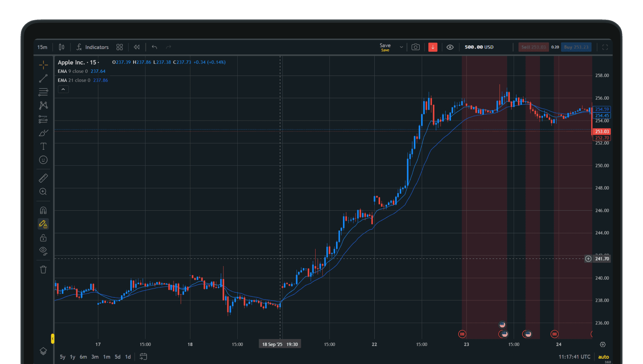Open the Save dropdown menu
This screenshot has height=364, width=643.
[x=401, y=47]
